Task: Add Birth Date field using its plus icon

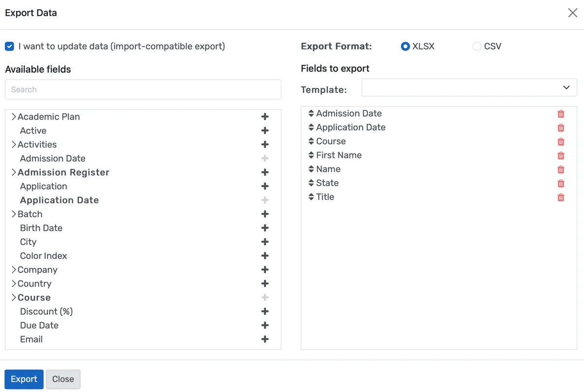Action: coord(265,228)
